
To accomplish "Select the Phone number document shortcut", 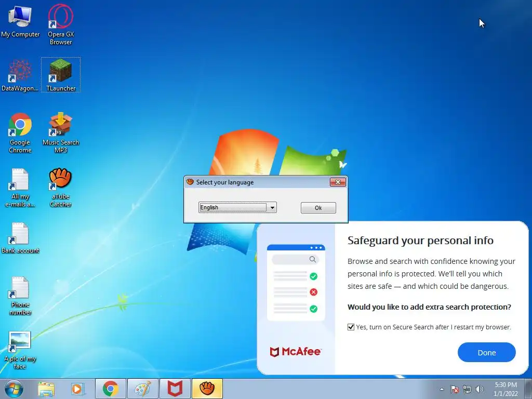I will point(20,296).
